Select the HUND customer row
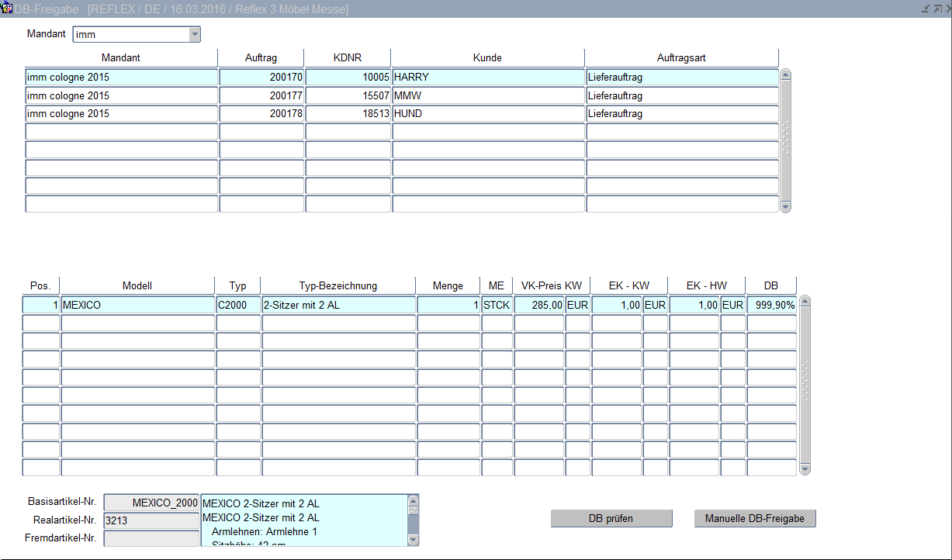 (487, 114)
